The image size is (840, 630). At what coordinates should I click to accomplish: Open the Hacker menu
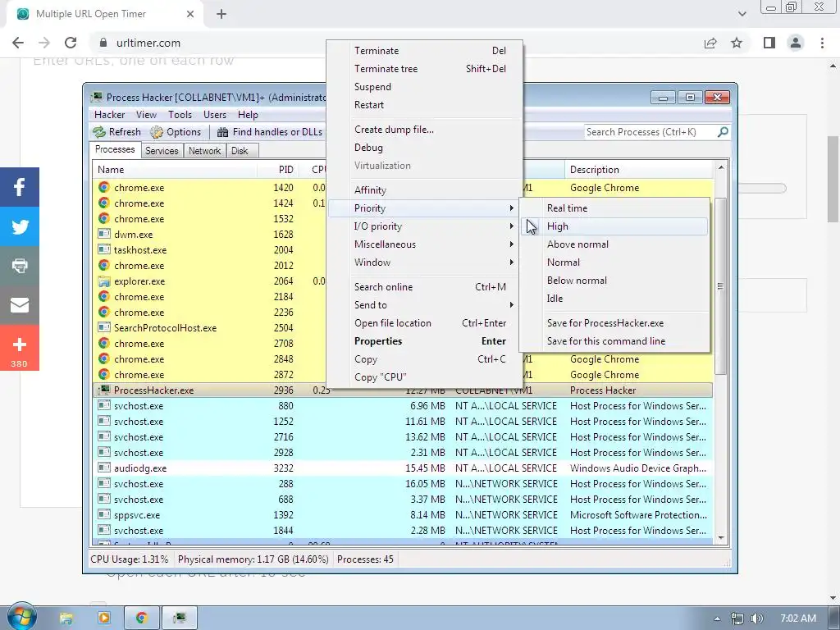click(109, 115)
